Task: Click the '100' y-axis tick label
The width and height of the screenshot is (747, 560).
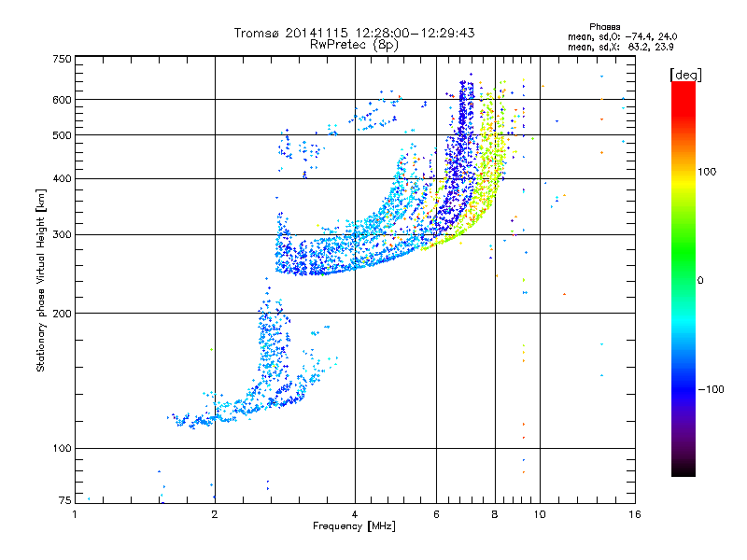Action: pyautogui.click(x=62, y=449)
